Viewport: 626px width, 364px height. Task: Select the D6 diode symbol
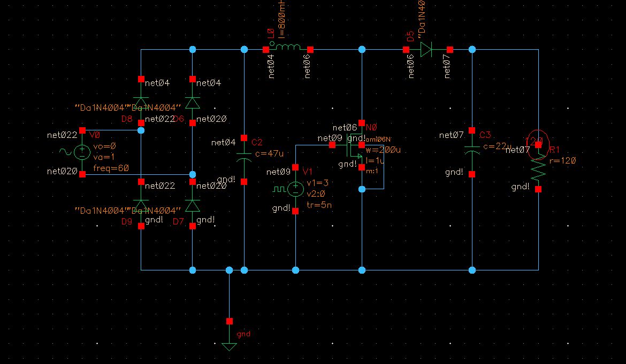[x=193, y=103]
